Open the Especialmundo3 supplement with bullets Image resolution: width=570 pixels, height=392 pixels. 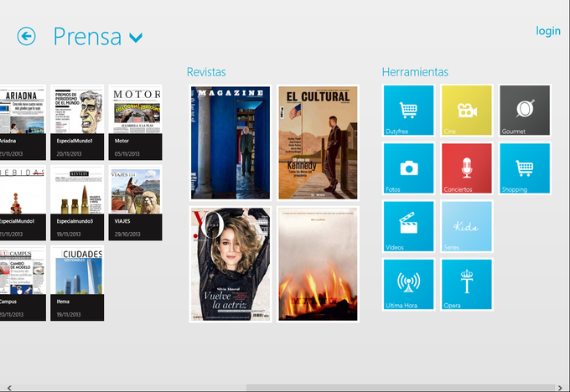coord(77,203)
